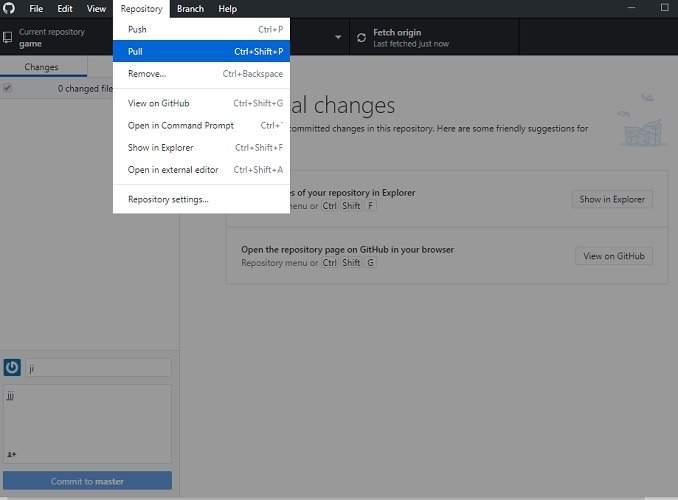The height and width of the screenshot is (500, 678).
Task: Open the File menu
Action: 36,9
